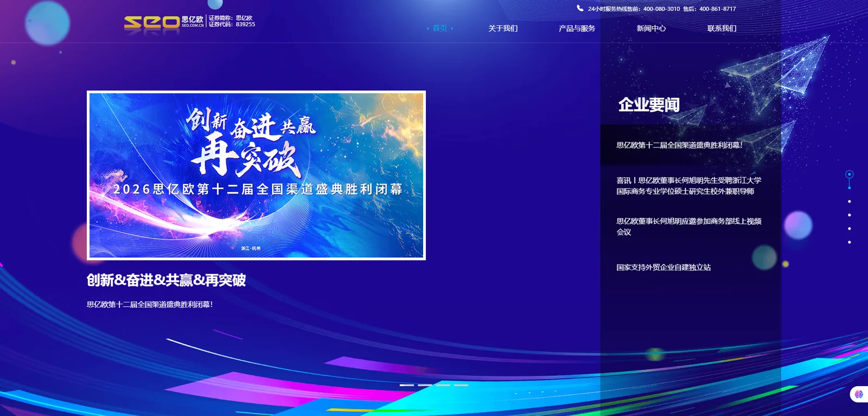
Task: Select the last section dot in side pagination
Action: [850, 242]
